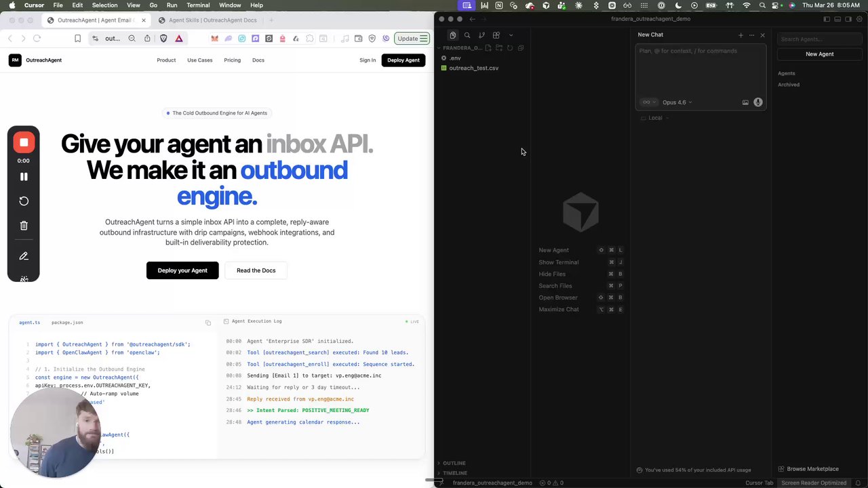This screenshot has width=868, height=488.
Task: Open the Extensions view in Cursor
Action: [496, 35]
